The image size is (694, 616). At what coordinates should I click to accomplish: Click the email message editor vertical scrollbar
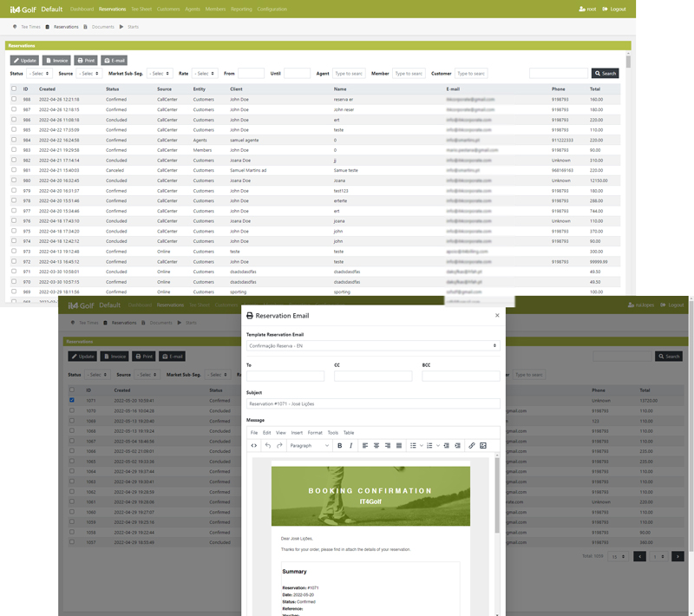[x=497, y=503]
